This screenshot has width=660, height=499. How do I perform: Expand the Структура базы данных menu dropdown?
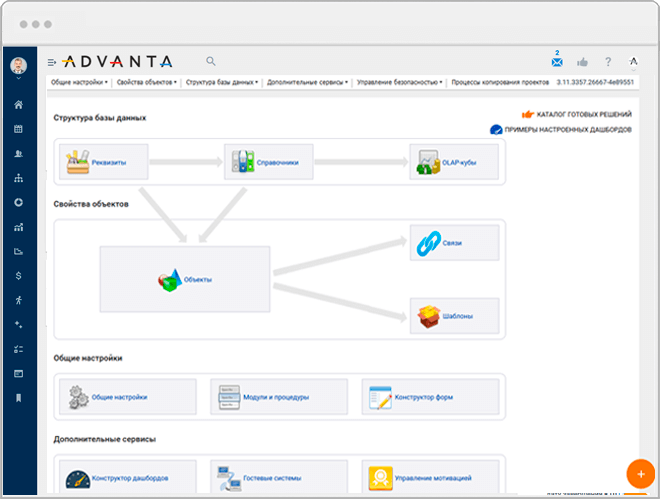pyautogui.click(x=222, y=82)
